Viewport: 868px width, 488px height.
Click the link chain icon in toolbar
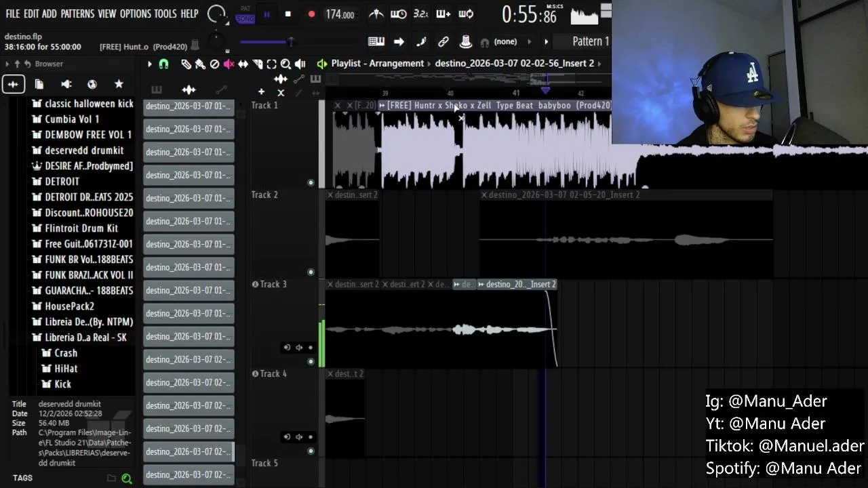tap(443, 41)
